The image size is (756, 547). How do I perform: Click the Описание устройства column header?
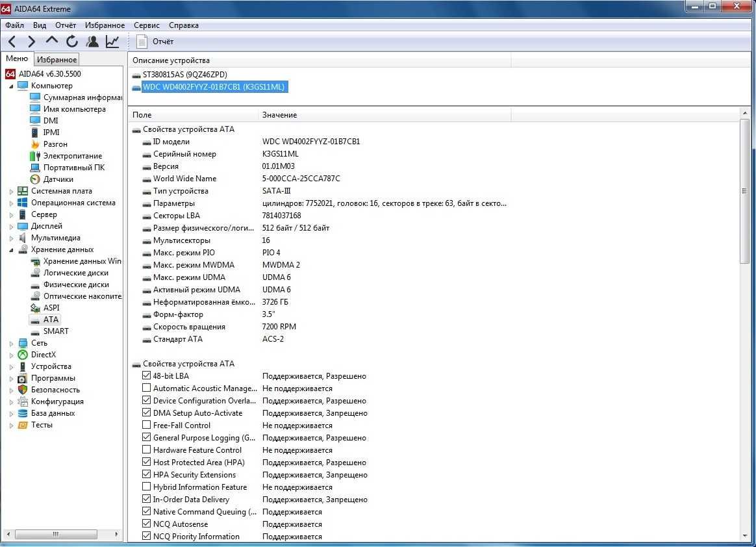coord(319,60)
